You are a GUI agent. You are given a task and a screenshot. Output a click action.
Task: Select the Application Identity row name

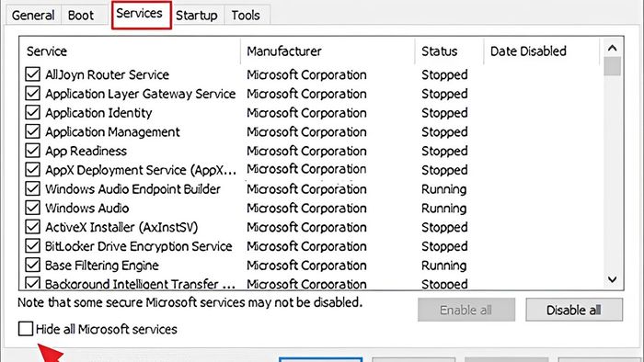pos(98,113)
